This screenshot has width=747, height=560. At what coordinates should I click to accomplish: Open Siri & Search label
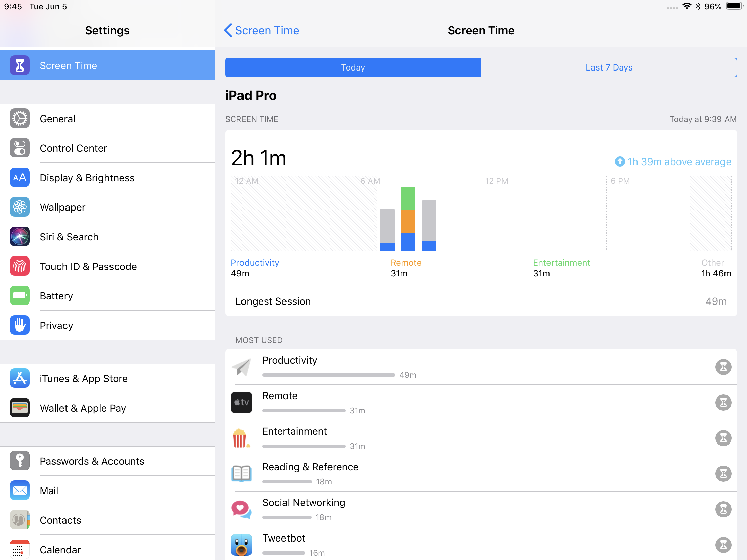click(x=69, y=237)
